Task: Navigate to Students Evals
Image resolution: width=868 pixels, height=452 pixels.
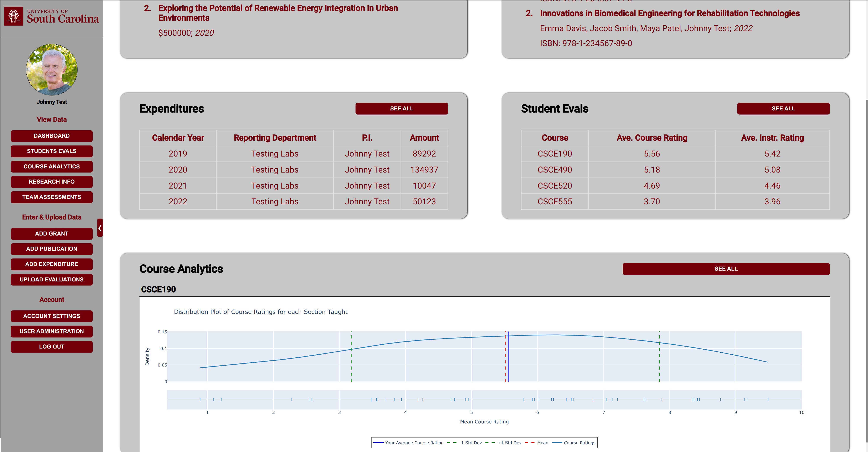Action: tap(51, 151)
